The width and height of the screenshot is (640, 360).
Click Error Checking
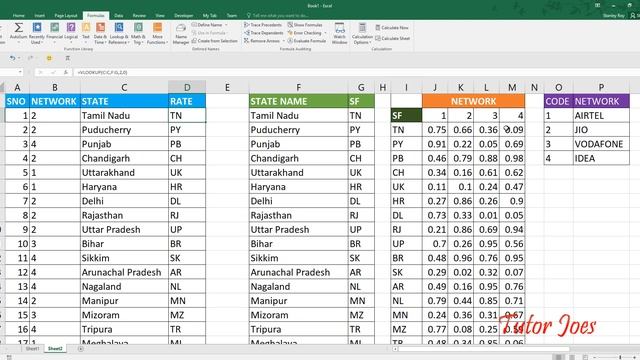click(x=306, y=33)
